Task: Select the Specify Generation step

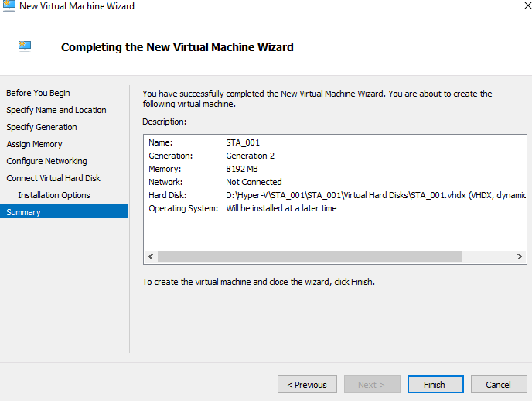Action: [x=42, y=127]
